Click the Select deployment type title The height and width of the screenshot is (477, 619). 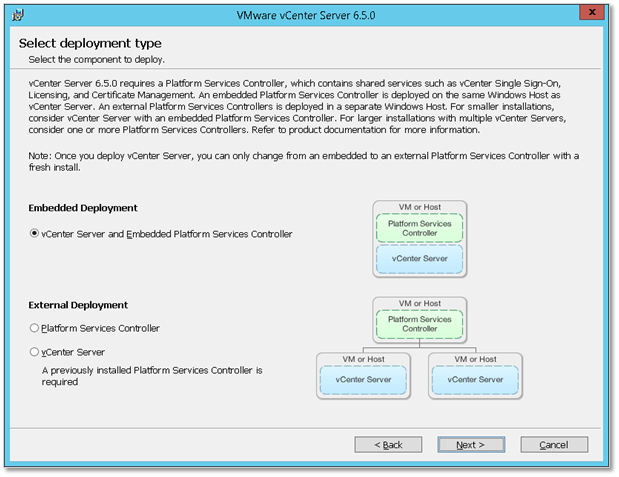[x=90, y=43]
